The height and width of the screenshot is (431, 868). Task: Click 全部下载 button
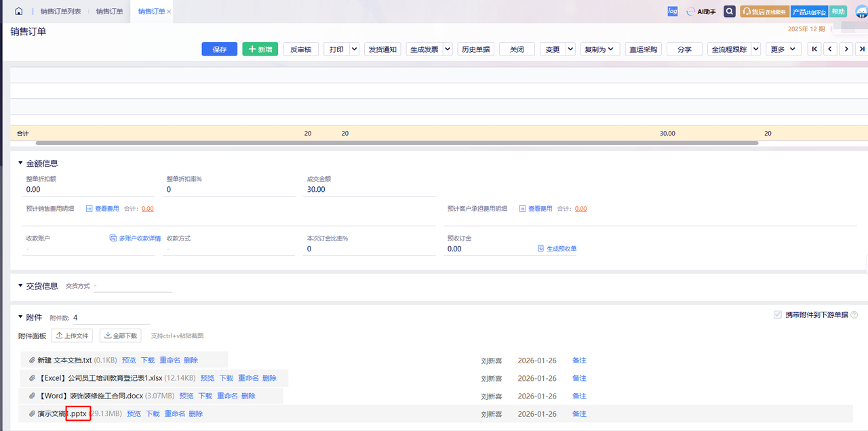(x=121, y=335)
